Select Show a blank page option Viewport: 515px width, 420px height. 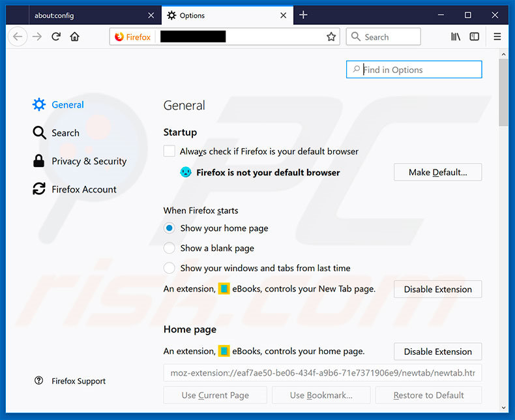click(x=169, y=248)
